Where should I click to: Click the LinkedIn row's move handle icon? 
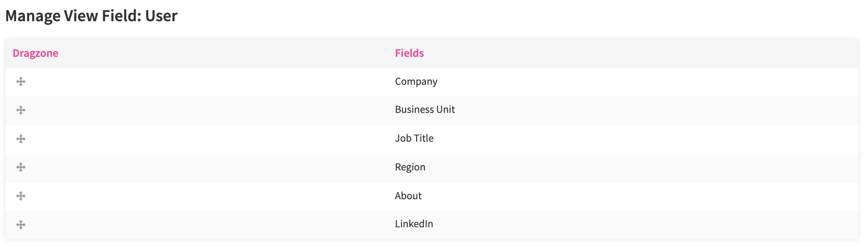point(21,225)
